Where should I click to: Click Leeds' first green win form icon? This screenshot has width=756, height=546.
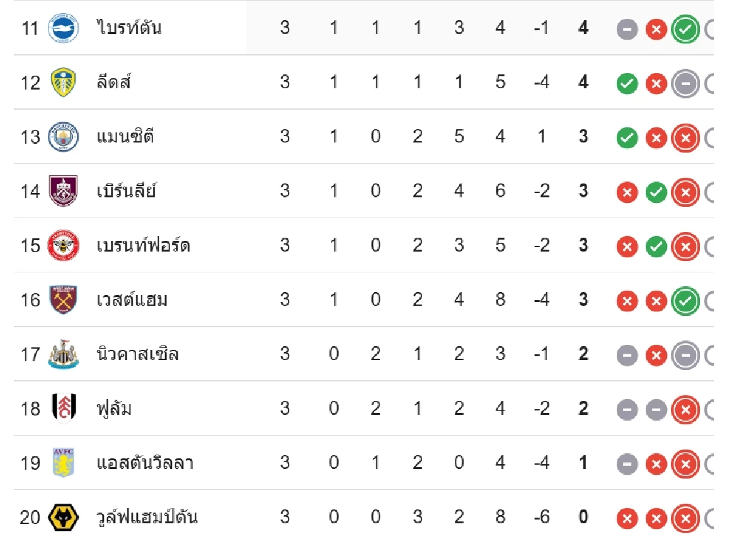[627, 83]
